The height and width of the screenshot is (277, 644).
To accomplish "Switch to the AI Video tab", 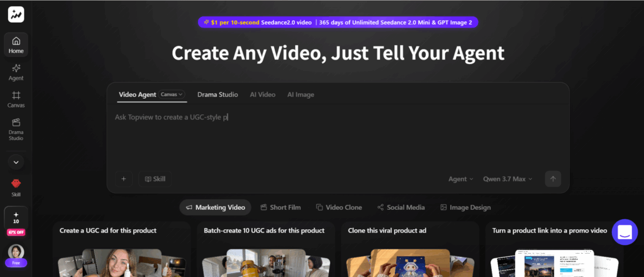I will click(263, 94).
